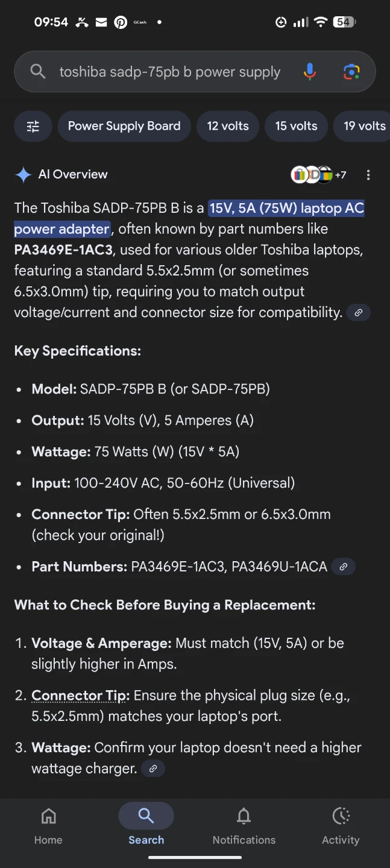Tap the Search tab in bottom bar
390x868 pixels.
tap(146, 826)
